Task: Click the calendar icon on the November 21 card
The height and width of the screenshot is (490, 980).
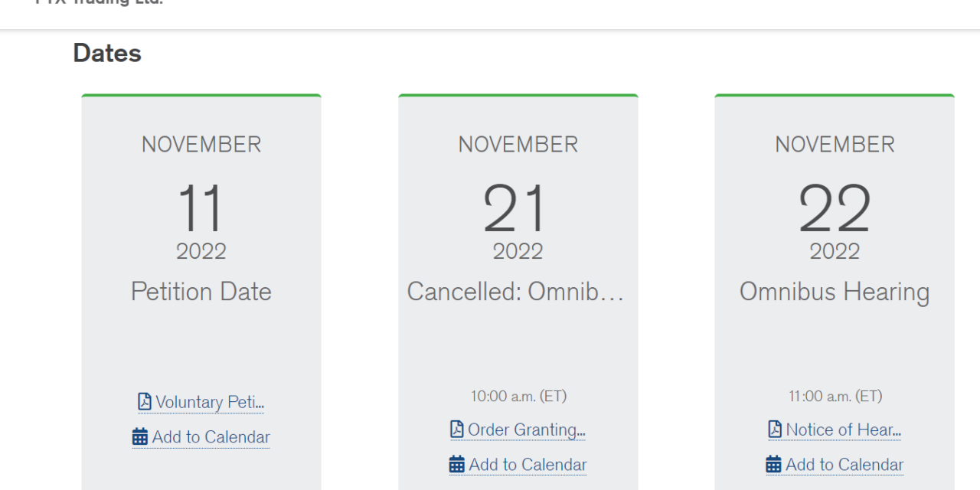Action: tap(457, 465)
